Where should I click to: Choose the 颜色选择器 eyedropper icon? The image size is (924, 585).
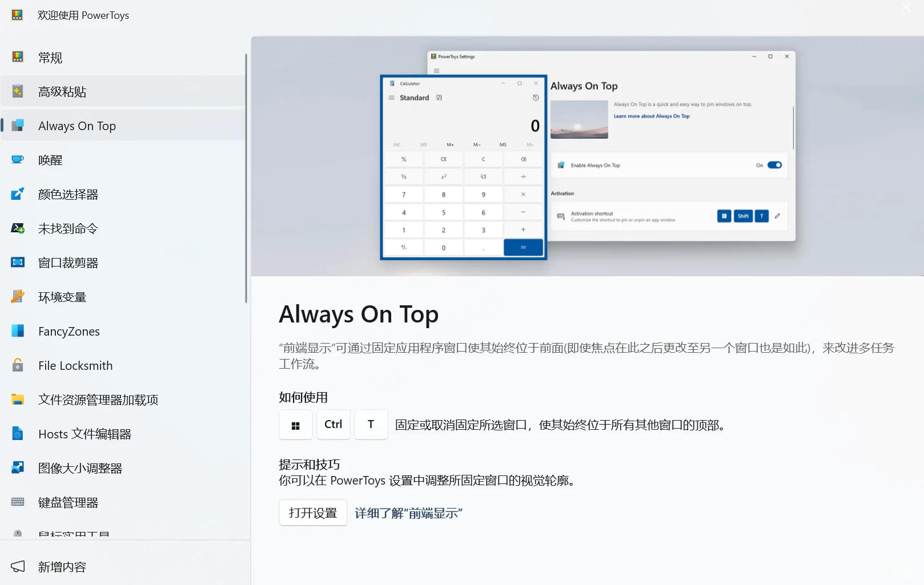(x=18, y=194)
